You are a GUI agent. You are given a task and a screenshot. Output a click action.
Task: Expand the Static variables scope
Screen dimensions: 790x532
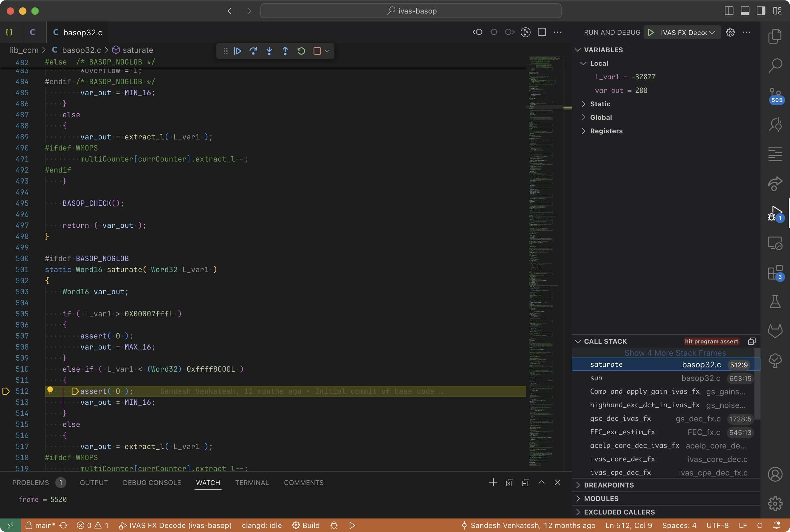pyautogui.click(x=599, y=104)
